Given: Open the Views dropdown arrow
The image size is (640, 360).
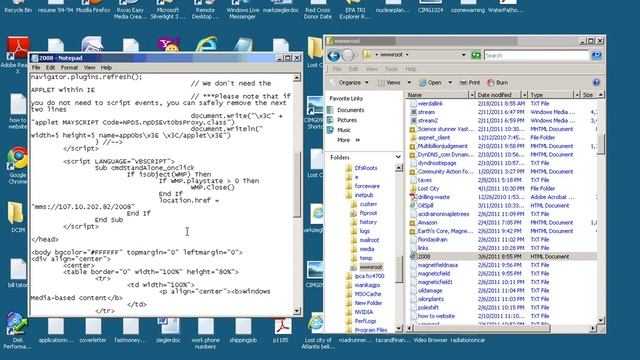Looking at the screenshot, I should (x=409, y=82).
